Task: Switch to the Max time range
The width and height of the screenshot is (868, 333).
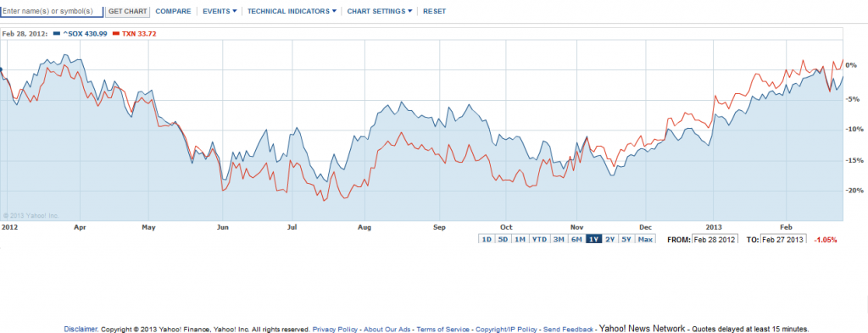Action: [x=645, y=240]
